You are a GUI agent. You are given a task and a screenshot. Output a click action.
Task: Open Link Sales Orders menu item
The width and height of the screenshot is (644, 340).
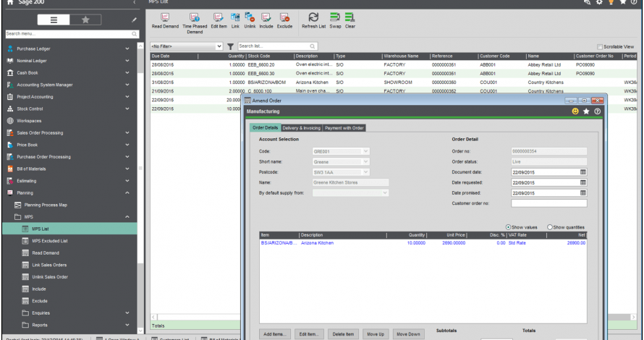click(x=49, y=265)
